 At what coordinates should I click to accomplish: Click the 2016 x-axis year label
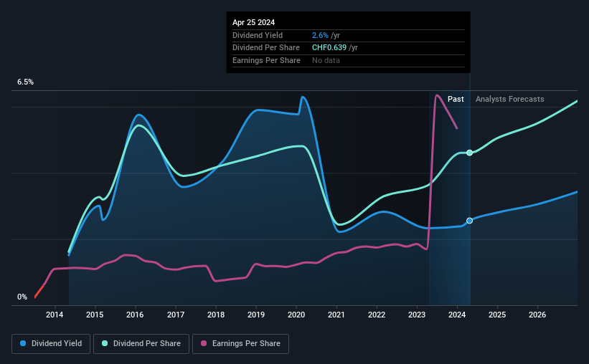135,315
